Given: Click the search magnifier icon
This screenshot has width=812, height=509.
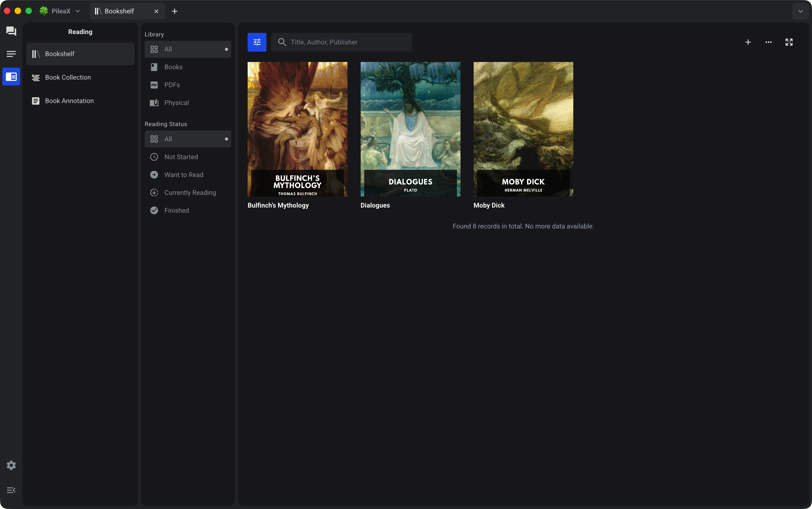Looking at the screenshot, I should coord(282,42).
